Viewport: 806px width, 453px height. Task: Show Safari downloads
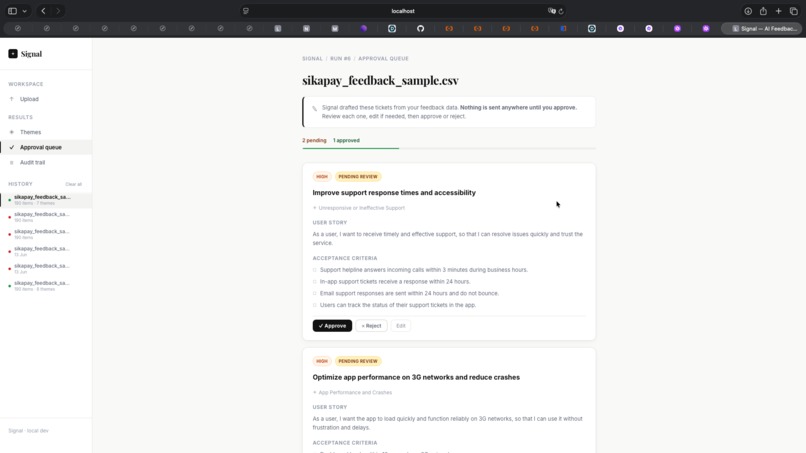point(748,11)
